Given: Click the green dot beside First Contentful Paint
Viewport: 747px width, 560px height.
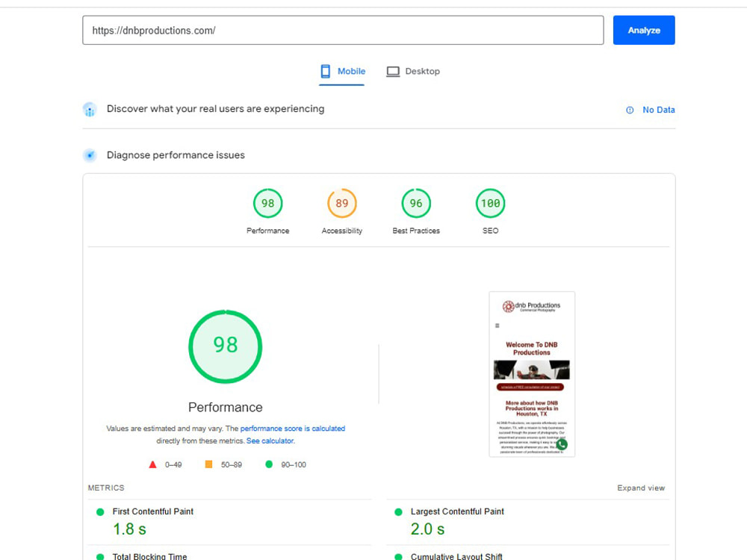Looking at the screenshot, I should (x=100, y=512).
